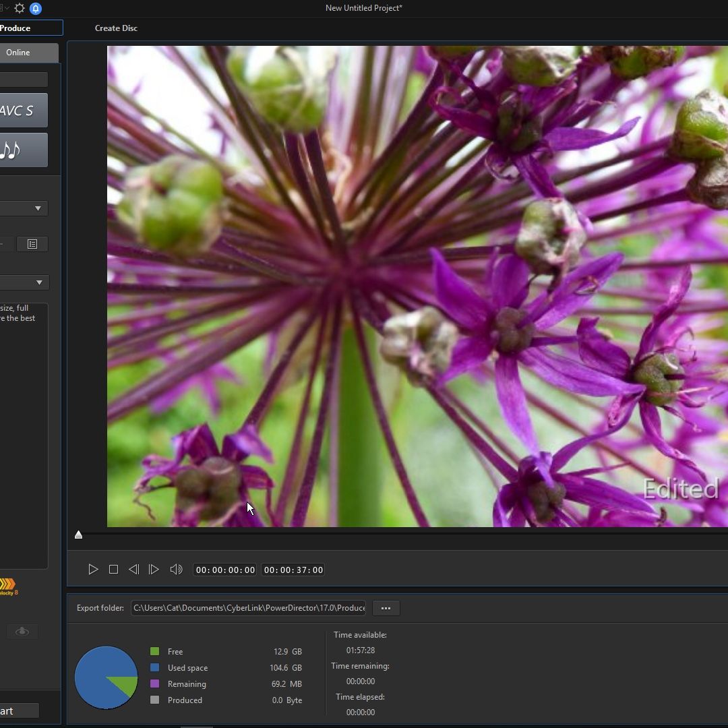This screenshot has width=728, height=728.
Task: Switch to the Produce tab
Action: point(30,28)
